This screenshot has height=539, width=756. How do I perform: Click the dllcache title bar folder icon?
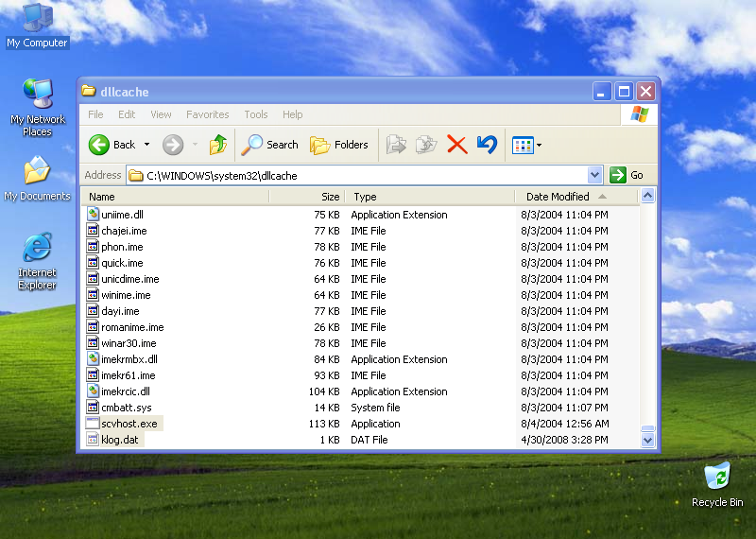tap(89, 91)
